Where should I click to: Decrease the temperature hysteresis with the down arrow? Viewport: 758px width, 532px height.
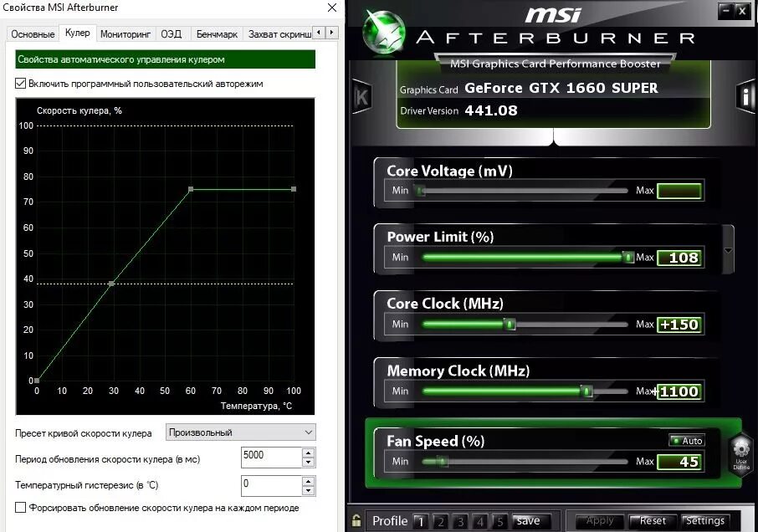[x=309, y=491]
